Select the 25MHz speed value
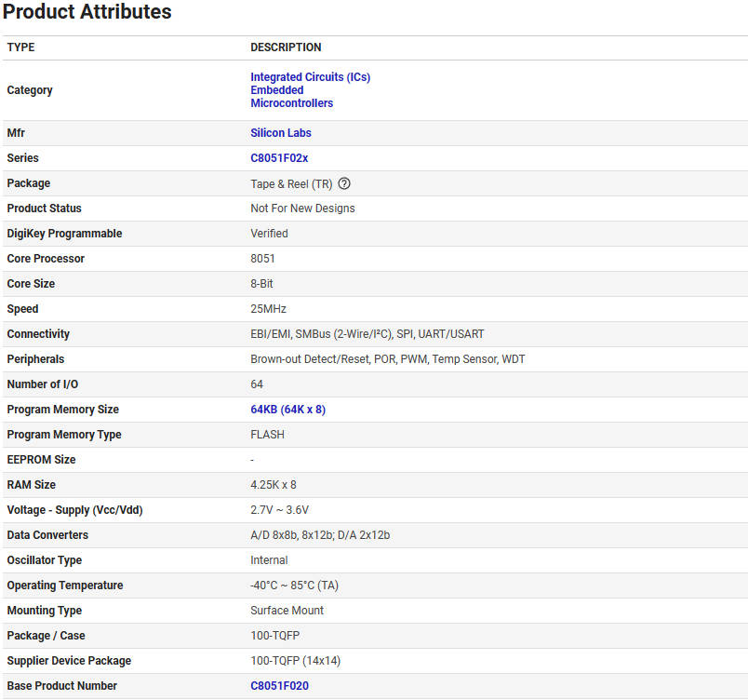Screen dimensions: 748x700 click(268, 309)
